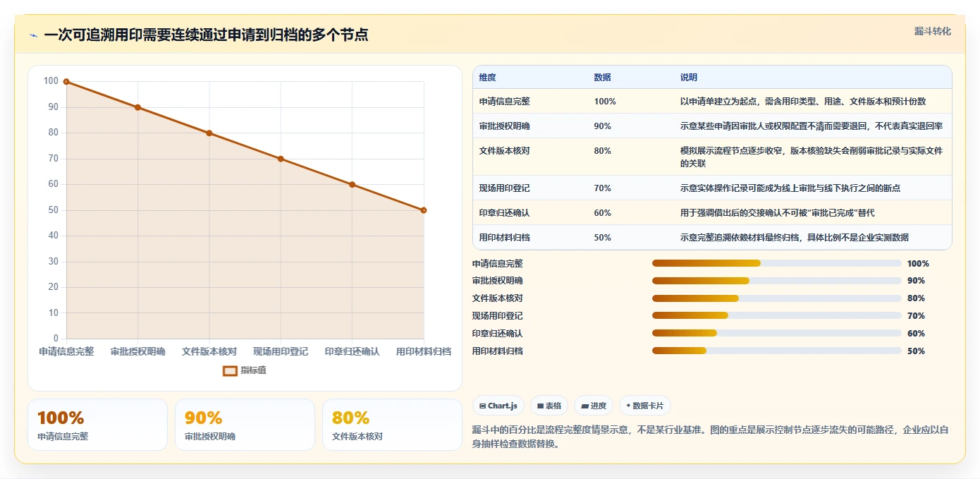Click the 现场用印登记 progress bar
The height and width of the screenshot is (479, 980).
(776, 315)
